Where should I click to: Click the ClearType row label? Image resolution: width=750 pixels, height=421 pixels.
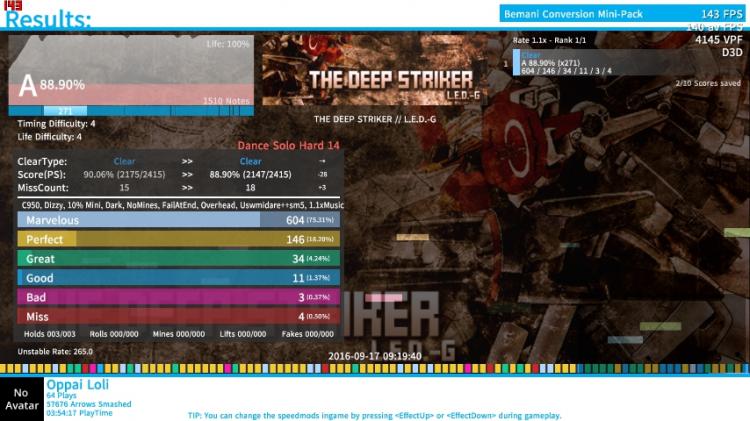[42, 161]
